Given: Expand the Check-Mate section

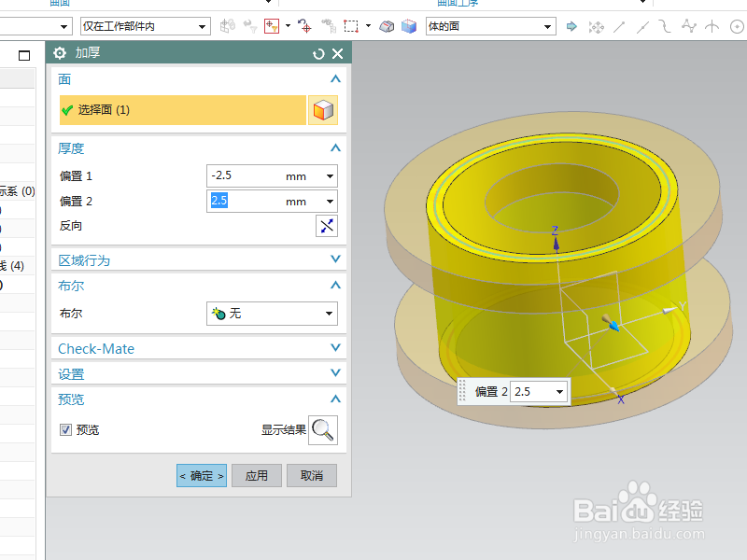Looking at the screenshot, I should (335, 347).
